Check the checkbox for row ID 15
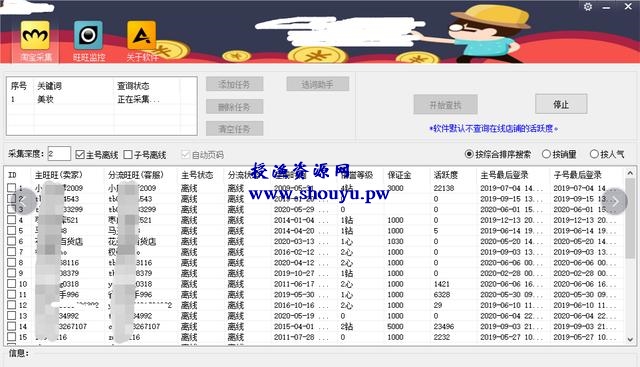The height and width of the screenshot is (367, 640). [11, 336]
